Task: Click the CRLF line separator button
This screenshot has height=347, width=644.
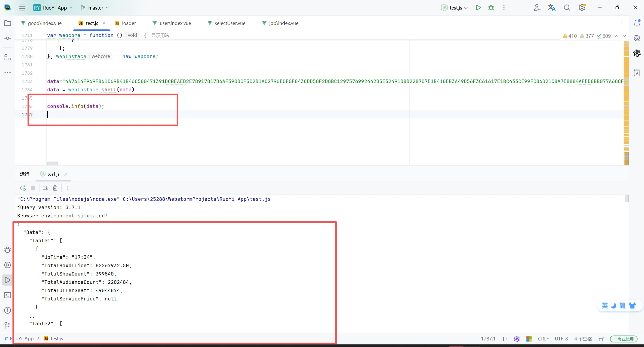Action: (543, 339)
